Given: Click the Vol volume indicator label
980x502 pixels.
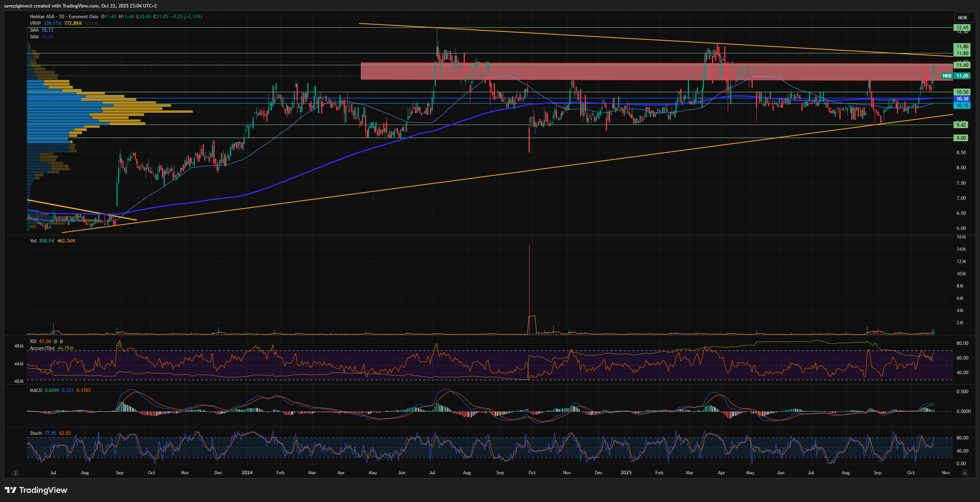Looking at the screenshot, I should pyautogui.click(x=33, y=241).
